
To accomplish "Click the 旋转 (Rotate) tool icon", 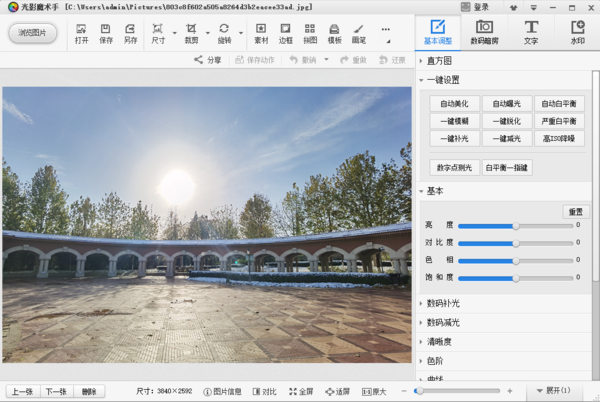I will (223, 32).
